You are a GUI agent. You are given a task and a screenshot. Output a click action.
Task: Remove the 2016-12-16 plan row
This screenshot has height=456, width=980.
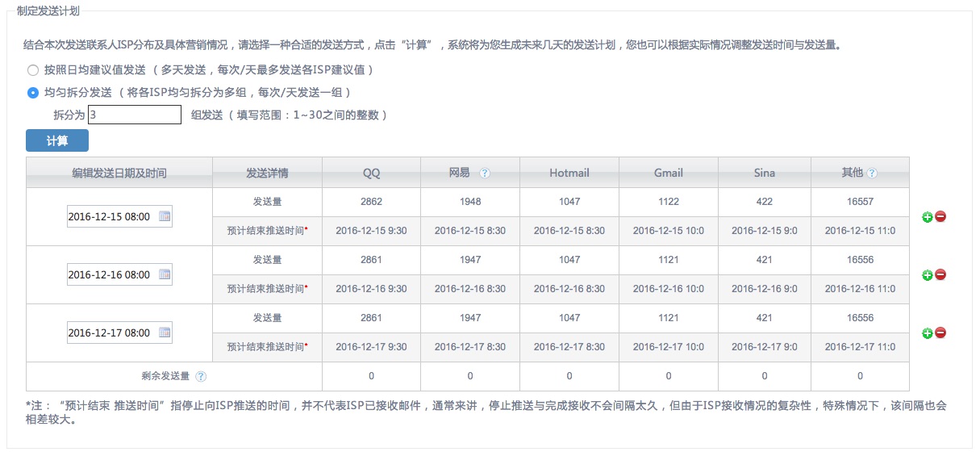pos(940,275)
